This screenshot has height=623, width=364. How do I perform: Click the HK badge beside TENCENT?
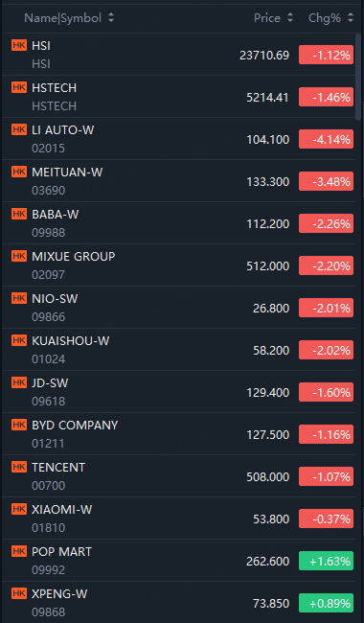(x=19, y=467)
